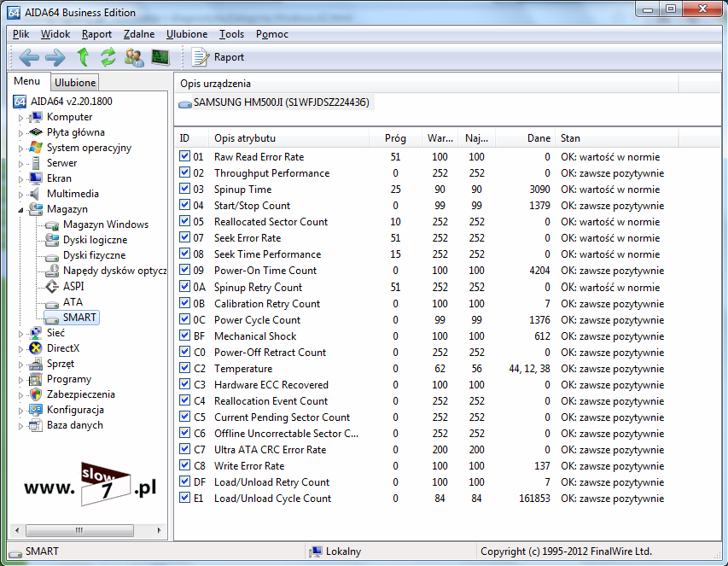
Task: Expand the Ekran tree node
Action: point(20,179)
